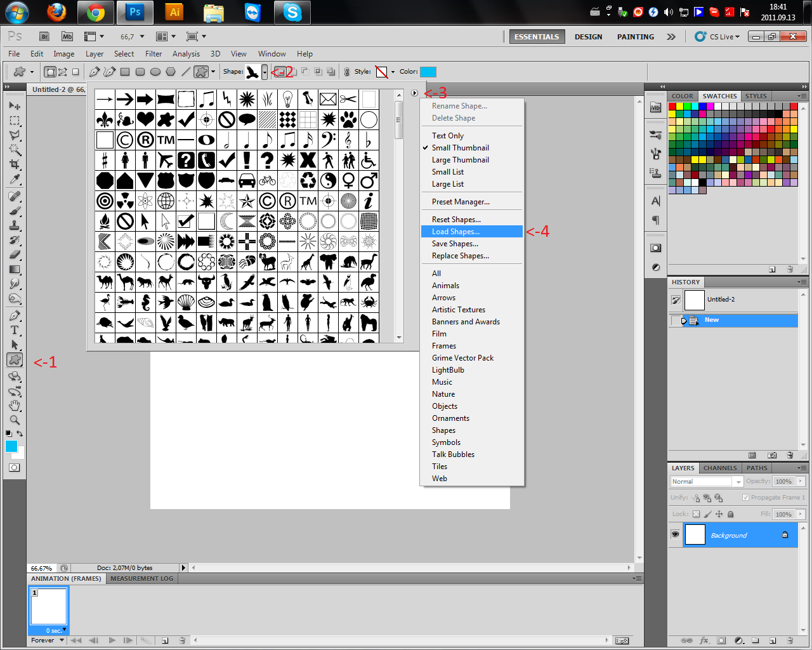Select the Zoom tool
This screenshot has width=812, height=650.
[15, 420]
